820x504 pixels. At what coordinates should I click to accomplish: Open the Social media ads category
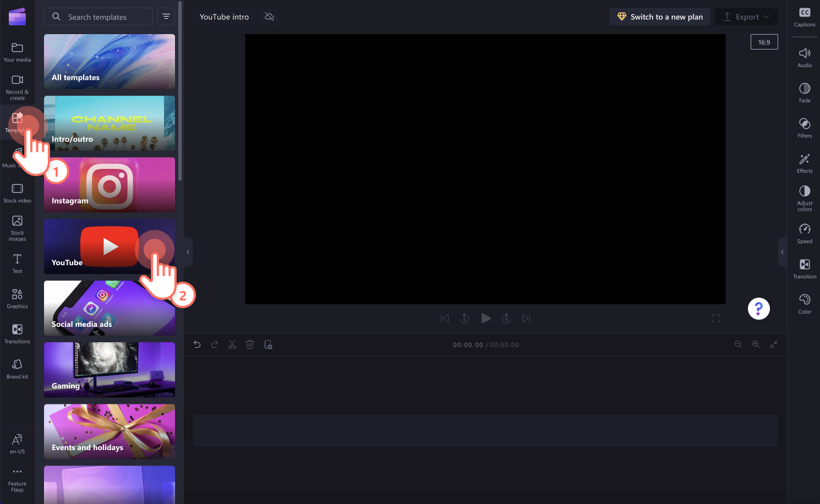[x=110, y=308]
